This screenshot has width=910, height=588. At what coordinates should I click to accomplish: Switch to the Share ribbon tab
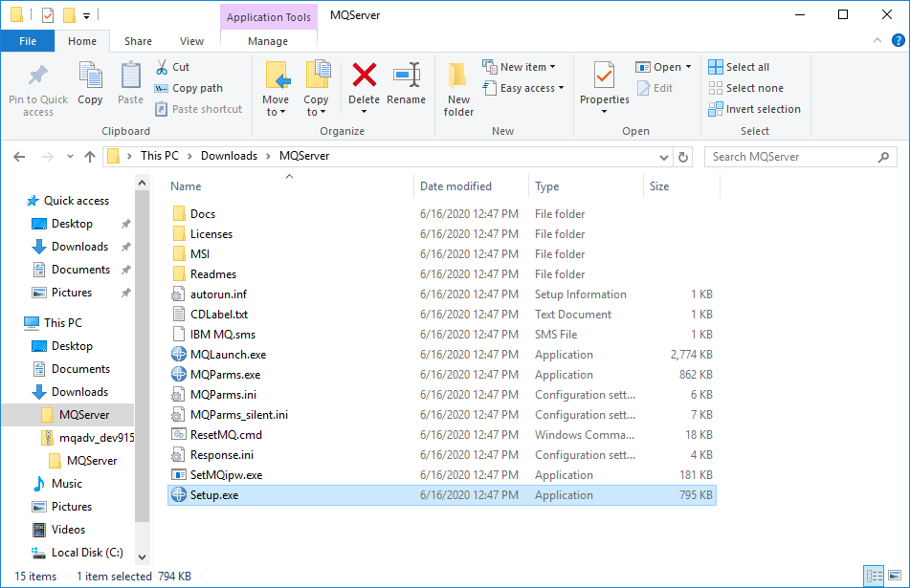(x=138, y=41)
